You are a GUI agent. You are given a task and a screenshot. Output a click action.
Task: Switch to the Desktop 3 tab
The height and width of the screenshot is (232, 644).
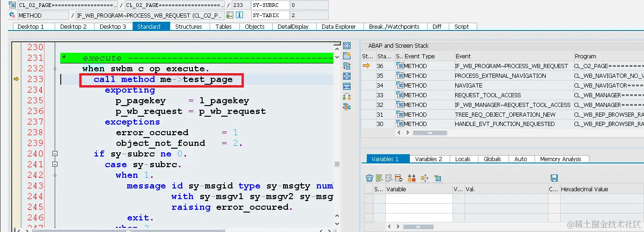pos(113,26)
